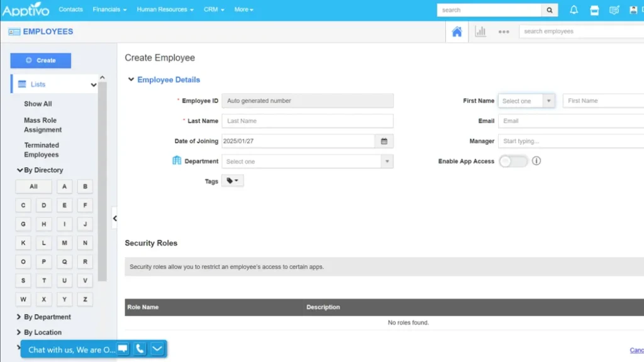Image resolution: width=644 pixels, height=362 pixels.
Task: Open the reports bar chart icon
Action: [480, 32]
